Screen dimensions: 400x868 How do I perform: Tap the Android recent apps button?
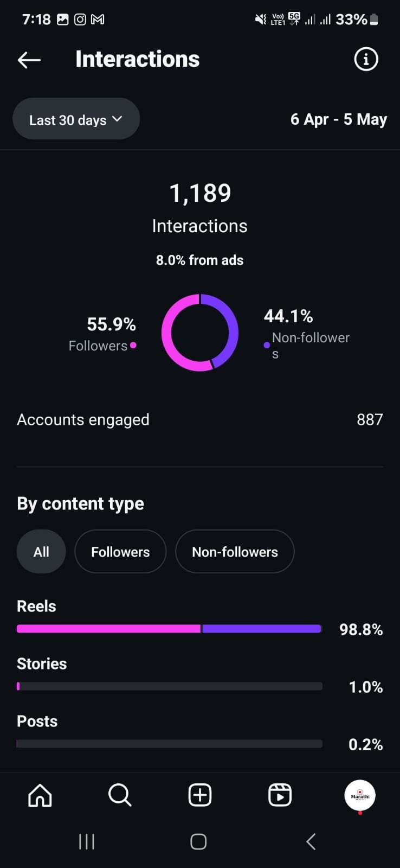(87, 841)
